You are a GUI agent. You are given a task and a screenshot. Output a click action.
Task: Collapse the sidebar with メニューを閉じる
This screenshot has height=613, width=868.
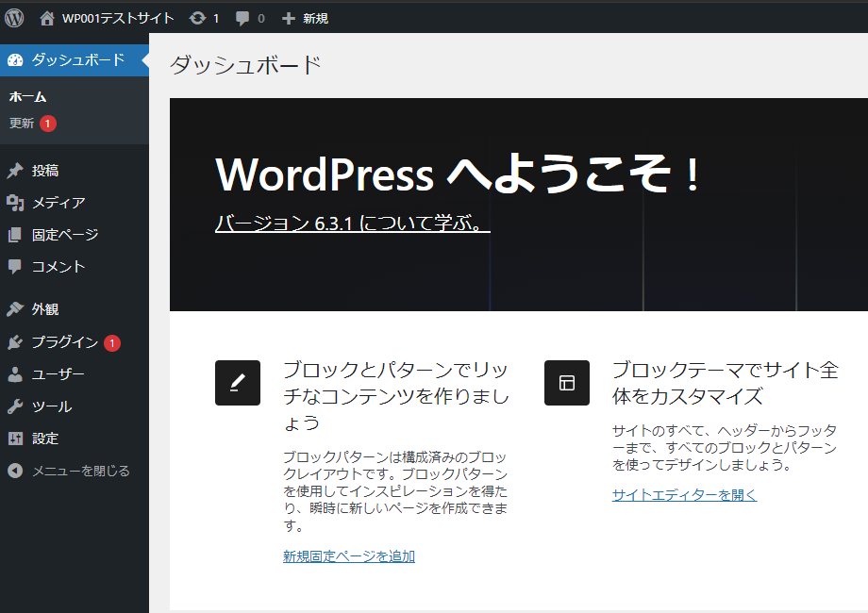[70, 471]
